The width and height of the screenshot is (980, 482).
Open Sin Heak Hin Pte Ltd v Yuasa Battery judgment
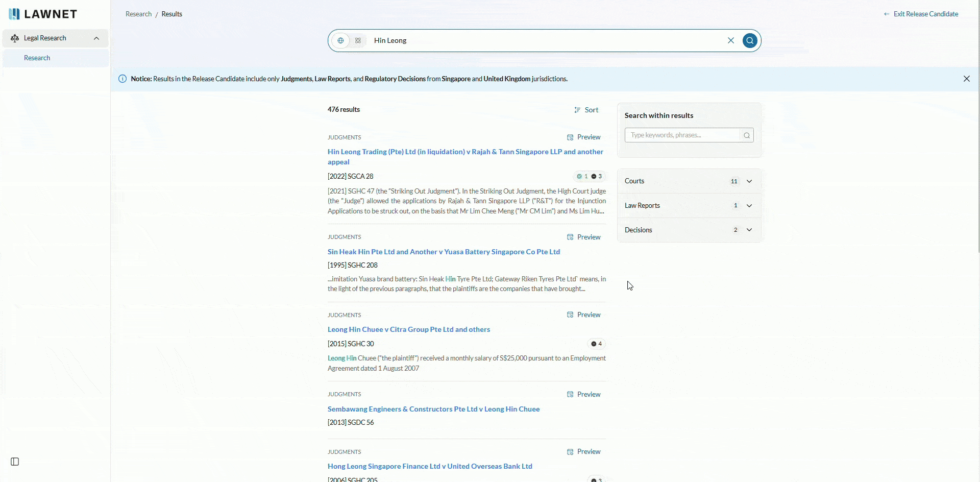coord(444,252)
